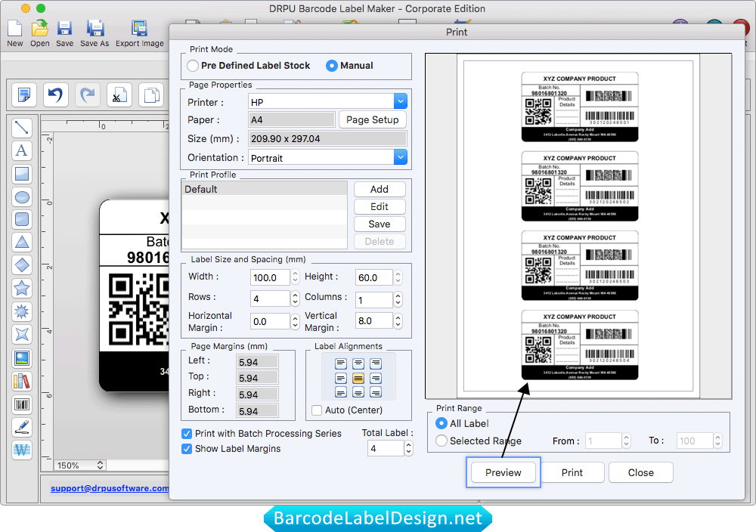Choose top-left label alignment icon
756x532 pixels.
click(x=341, y=363)
